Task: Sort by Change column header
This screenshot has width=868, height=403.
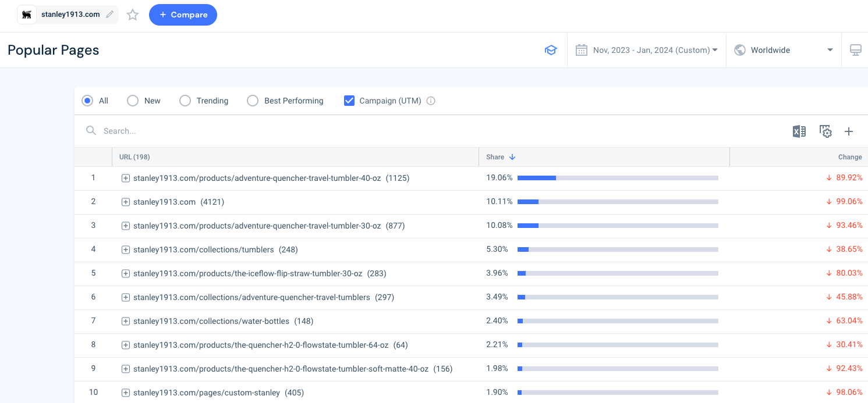Action: [x=850, y=157]
